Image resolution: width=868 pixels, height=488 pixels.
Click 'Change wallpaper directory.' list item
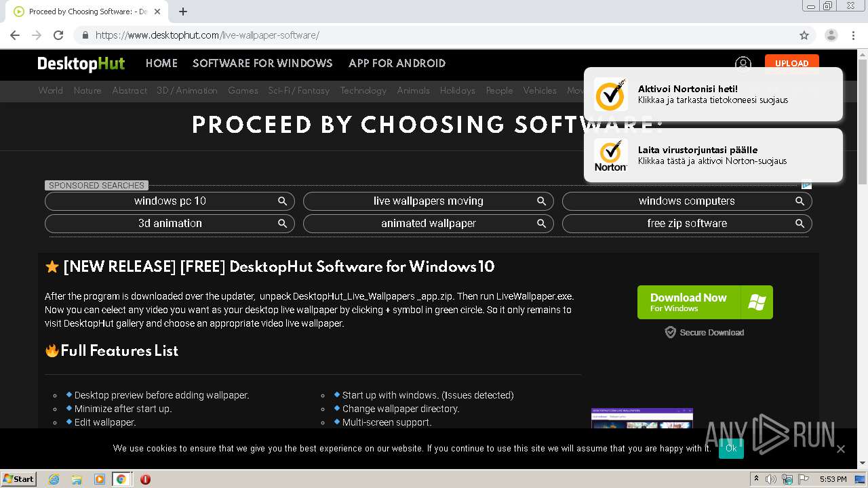(401, 409)
